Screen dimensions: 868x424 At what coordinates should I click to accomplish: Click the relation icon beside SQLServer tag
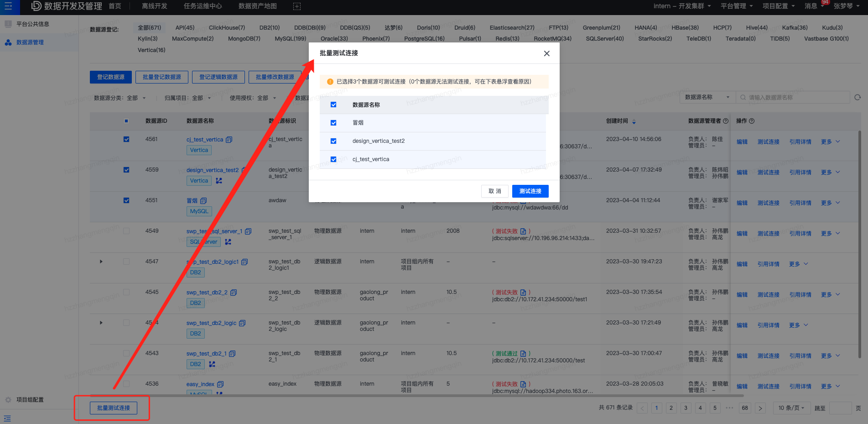[228, 242]
